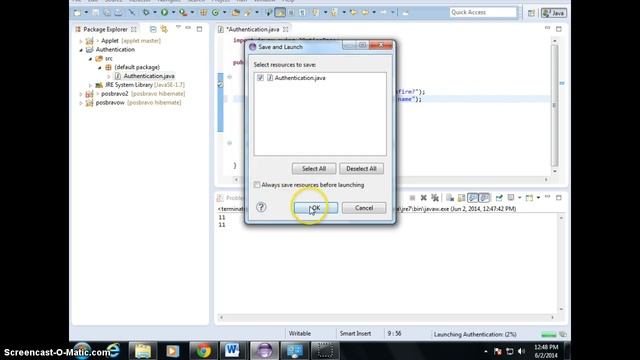Image resolution: width=640 pixels, height=360 pixels.
Task: Select the Authentication.java editor tab
Action: coord(253,29)
